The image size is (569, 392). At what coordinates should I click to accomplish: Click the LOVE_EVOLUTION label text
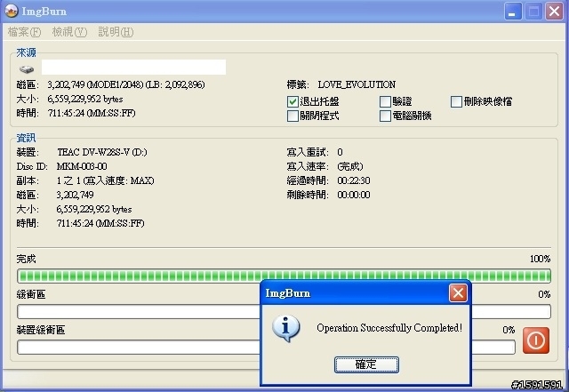click(x=357, y=84)
